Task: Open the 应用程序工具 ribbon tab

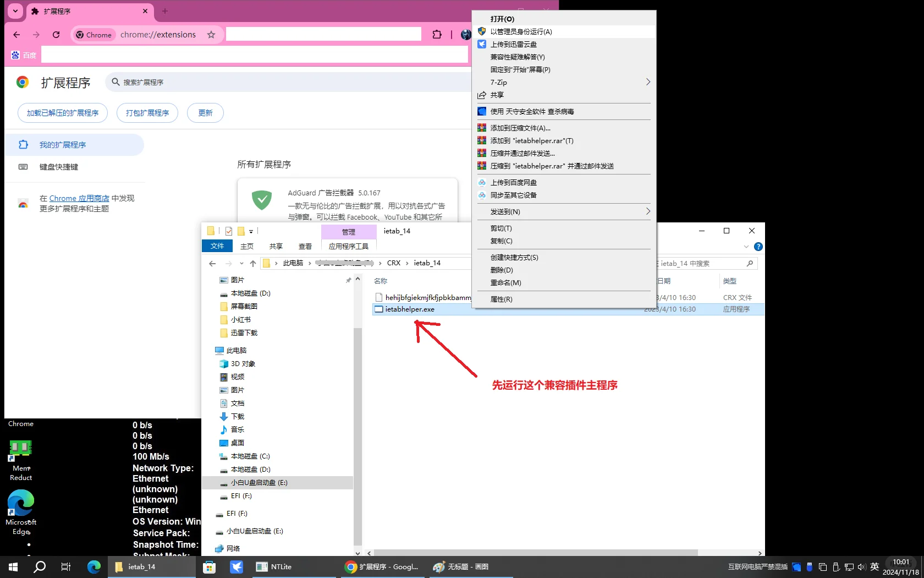Action: tap(349, 246)
